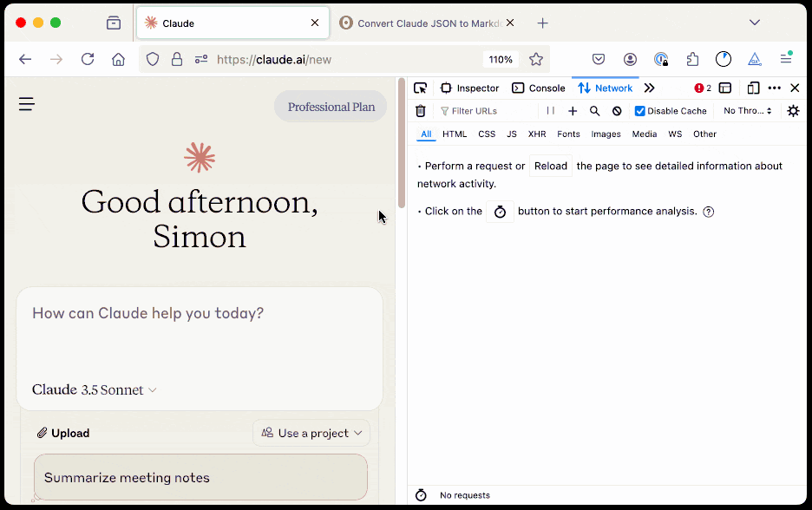Screen dimensions: 812x510
Task: Go to the Firefox home page icon
Action: (119, 60)
